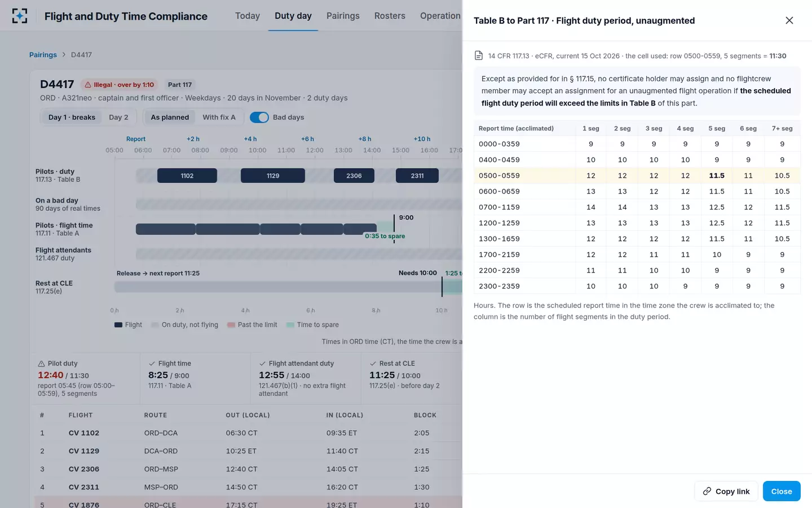The image size is (812, 508).
Task: Click the CV 1102 flight row
Action: point(248,433)
